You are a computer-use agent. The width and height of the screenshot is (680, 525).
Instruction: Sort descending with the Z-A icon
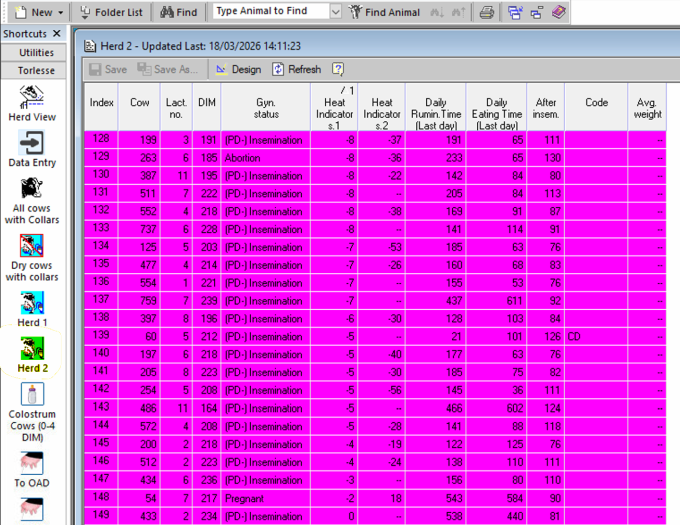(x=458, y=12)
